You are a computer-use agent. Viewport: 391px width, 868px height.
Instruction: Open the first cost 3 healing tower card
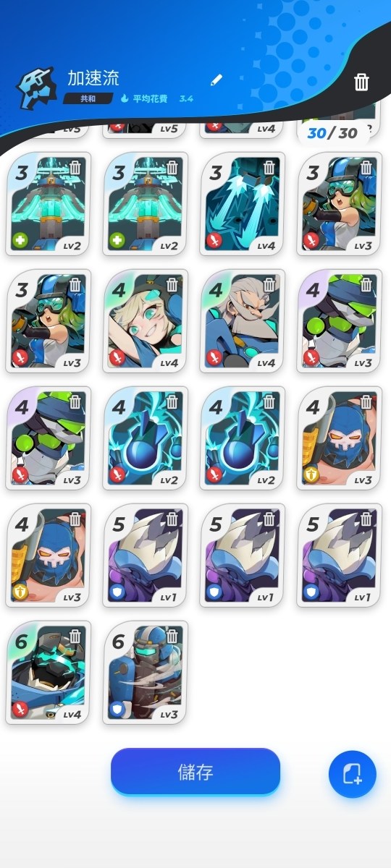click(49, 204)
